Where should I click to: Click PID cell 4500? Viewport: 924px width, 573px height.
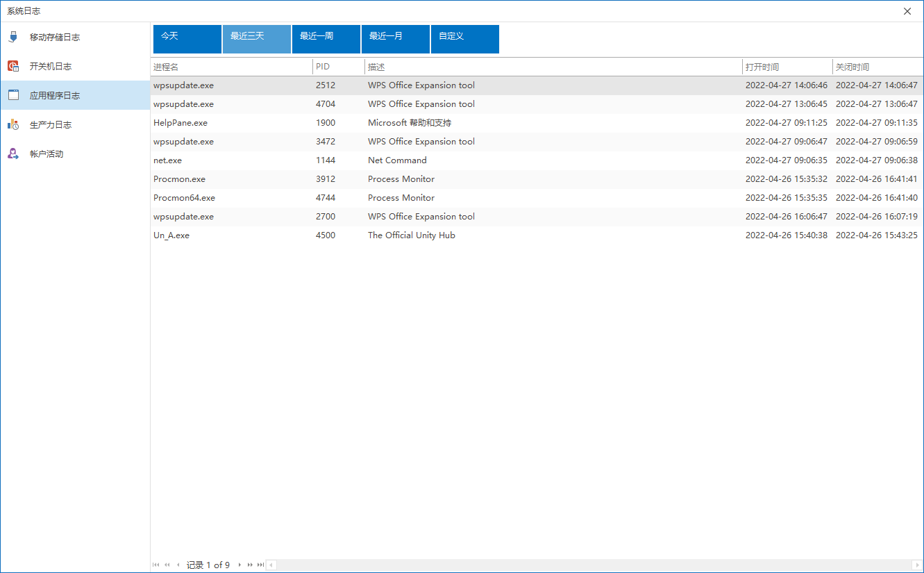pyautogui.click(x=326, y=235)
